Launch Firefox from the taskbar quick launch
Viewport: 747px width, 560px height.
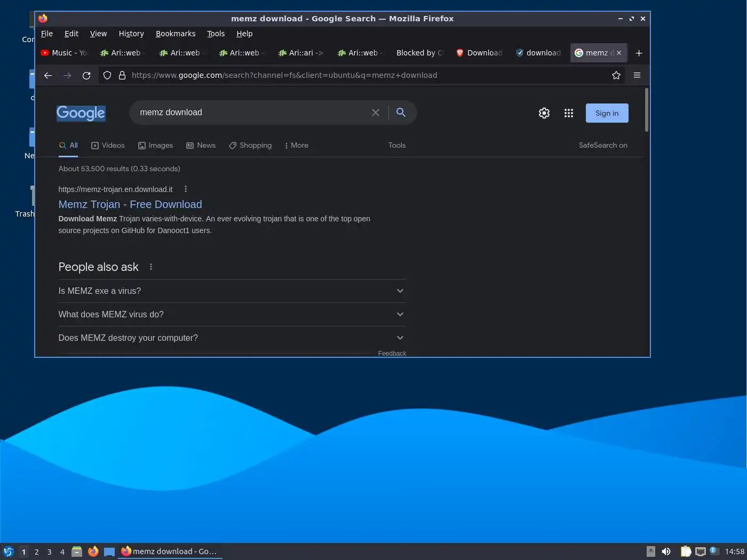coord(93,551)
